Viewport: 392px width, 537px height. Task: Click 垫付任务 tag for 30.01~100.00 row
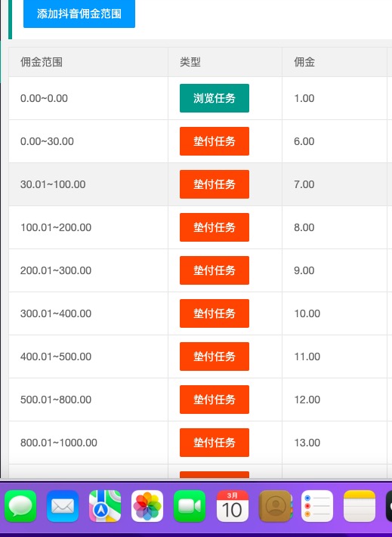(x=215, y=184)
